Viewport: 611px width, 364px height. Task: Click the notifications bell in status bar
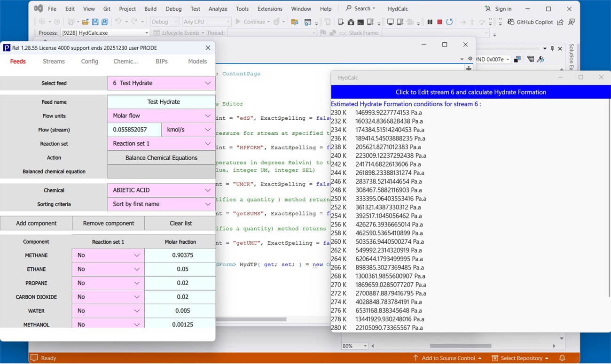[x=562, y=358]
